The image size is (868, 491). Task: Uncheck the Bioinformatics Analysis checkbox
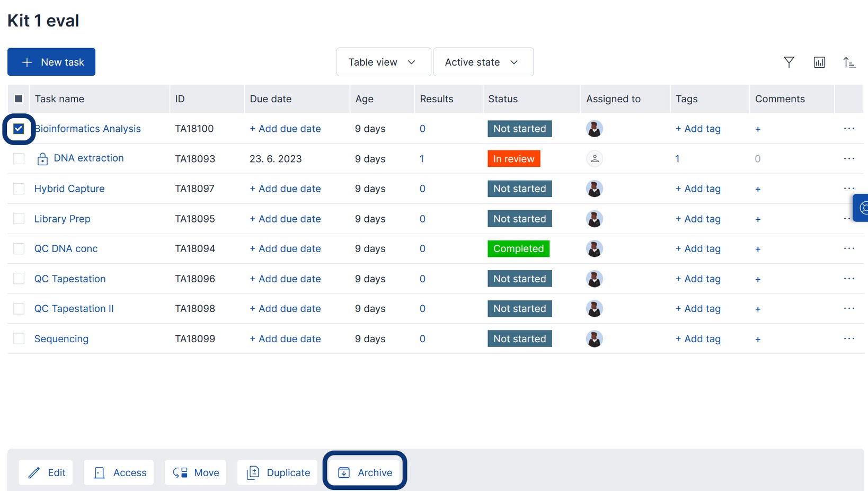19,128
